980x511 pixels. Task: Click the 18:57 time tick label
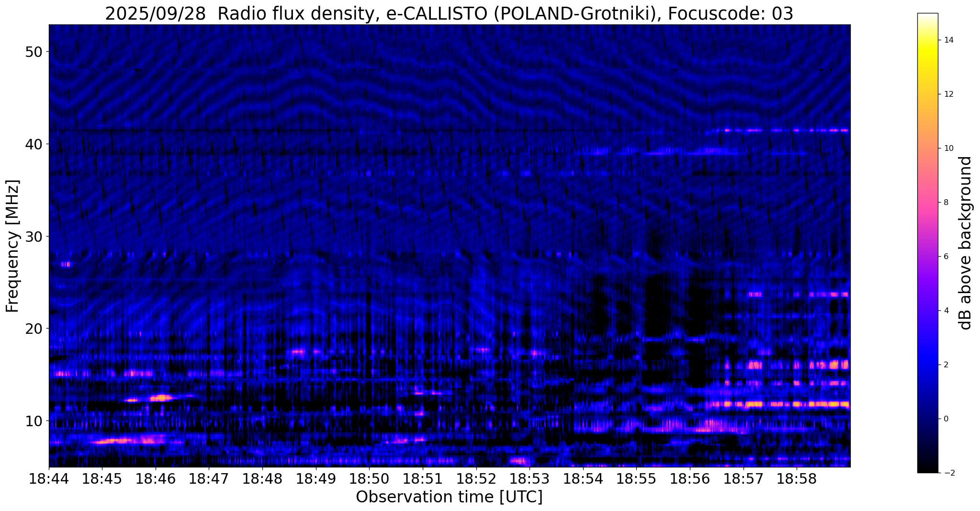[743, 478]
